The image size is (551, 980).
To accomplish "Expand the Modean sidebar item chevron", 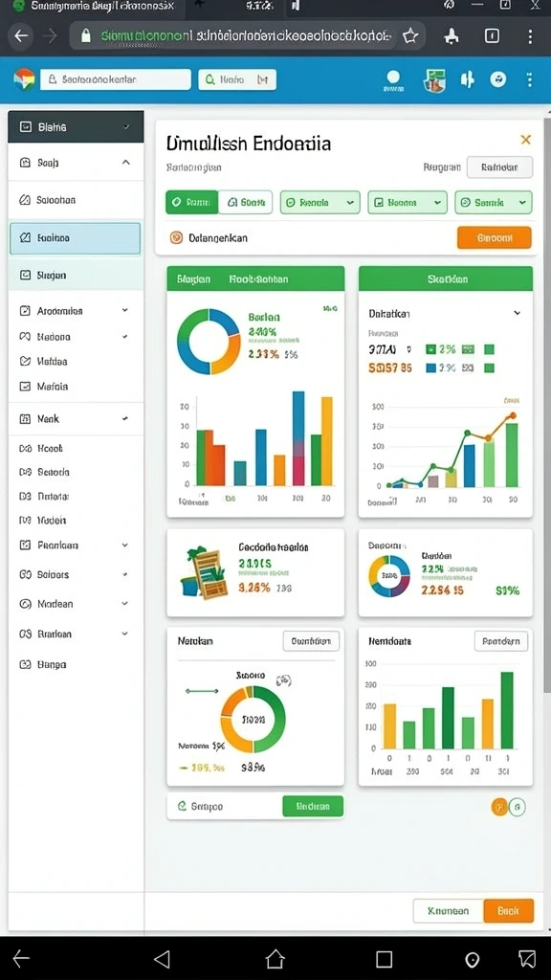I will pos(125,604).
